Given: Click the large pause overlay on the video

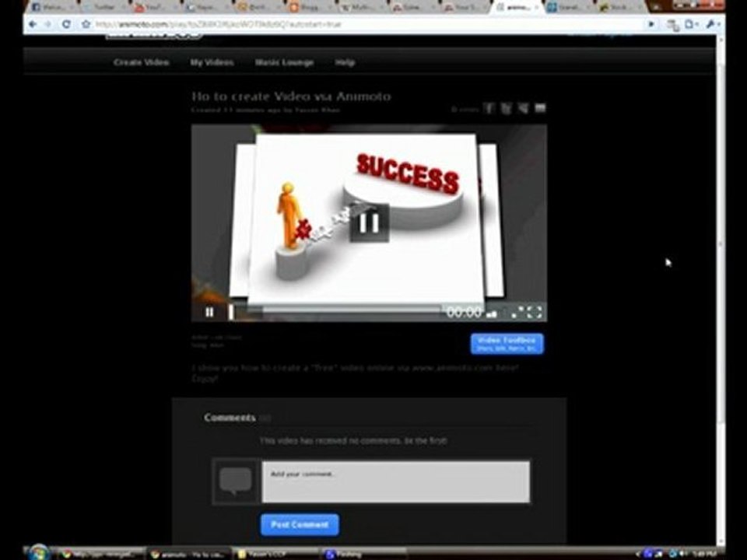Looking at the screenshot, I should [369, 222].
